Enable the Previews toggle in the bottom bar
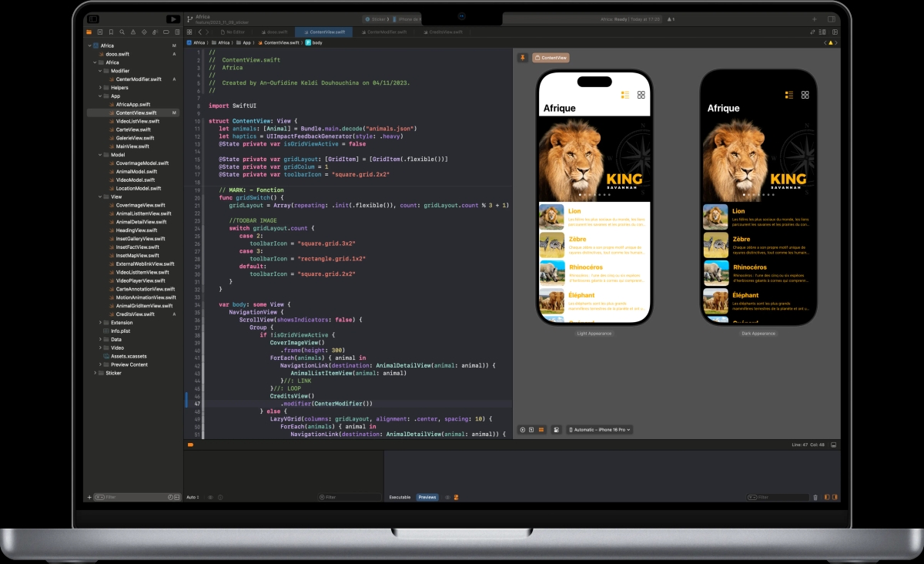 pos(427,497)
